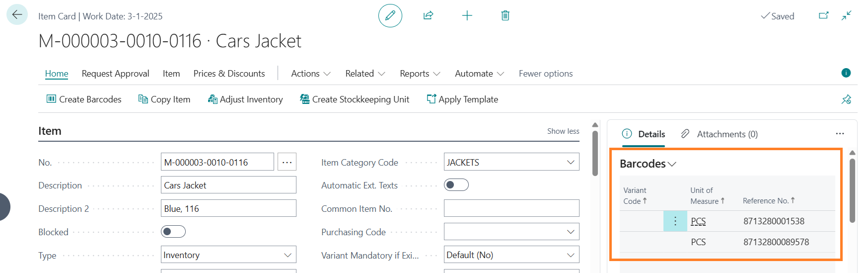Click the pin action bar icon
Screen dimensions: 868x273
(x=846, y=99)
